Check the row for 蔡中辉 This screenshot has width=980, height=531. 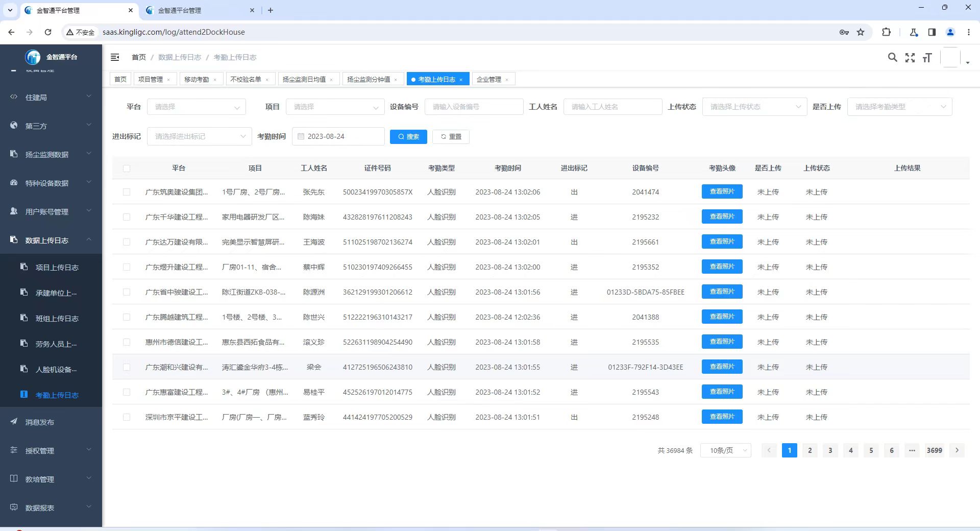click(127, 267)
